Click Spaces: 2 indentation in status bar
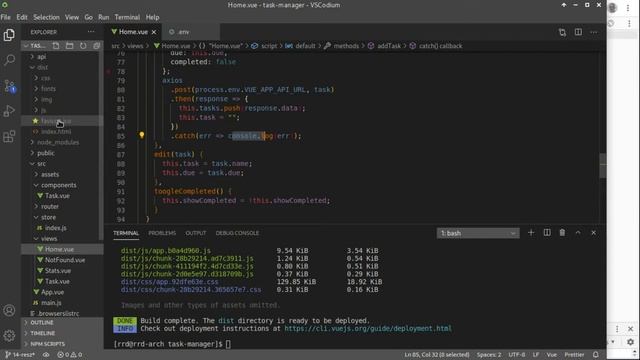 point(489,355)
